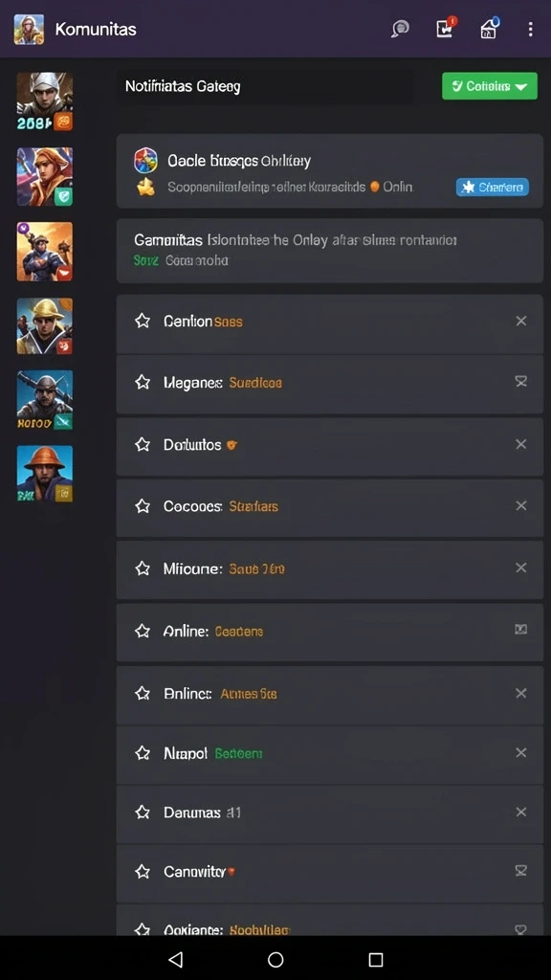
Task: Open the yellow-hat character community
Action: [44, 326]
